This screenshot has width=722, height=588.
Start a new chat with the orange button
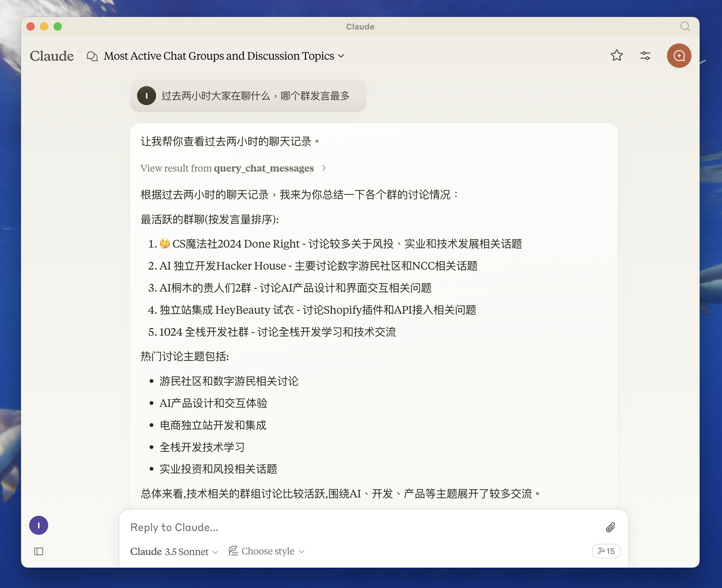(x=679, y=56)
